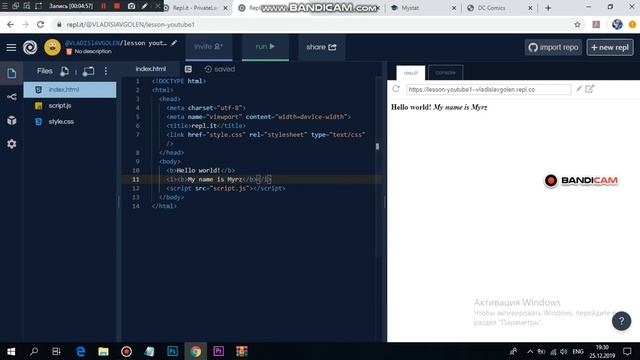640x360 pixels.
Task: Open Windows Start menu
Action: pos(11,351)
